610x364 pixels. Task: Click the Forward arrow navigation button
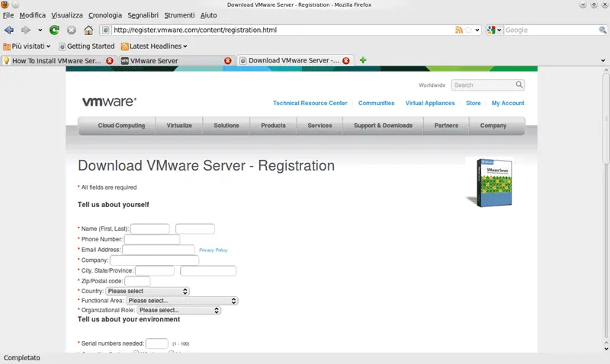coord(26,30)
